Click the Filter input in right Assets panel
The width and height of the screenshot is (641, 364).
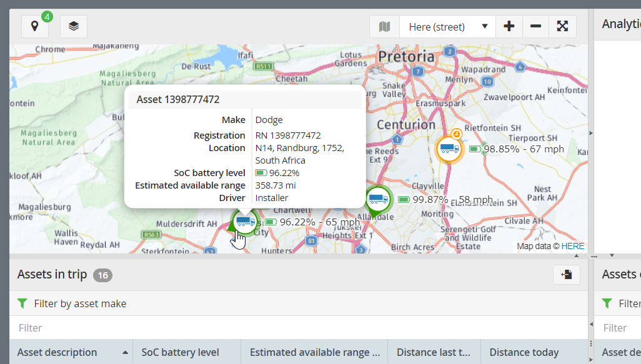coord(618,328)
